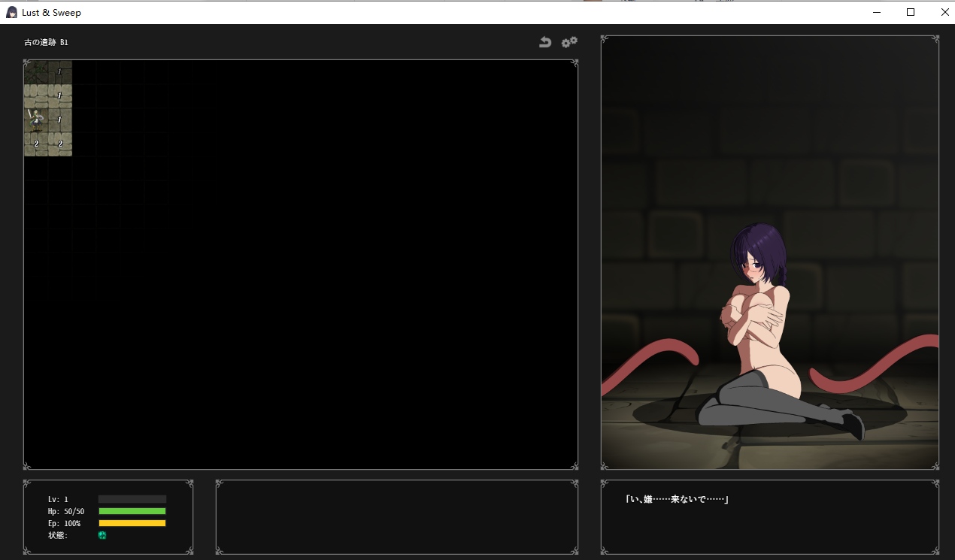Screen dimensions: 955x560
Task: Click the green Hp bar
Action: tap(132, 511)
